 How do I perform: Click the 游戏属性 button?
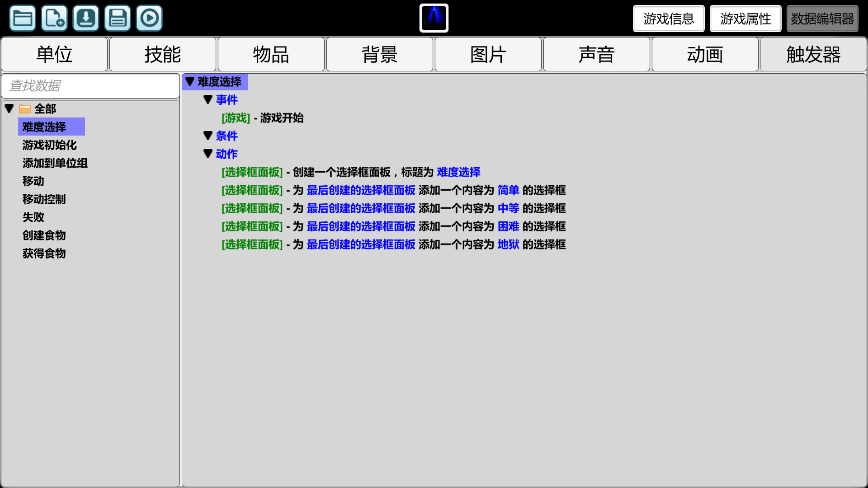click(745, 19)
